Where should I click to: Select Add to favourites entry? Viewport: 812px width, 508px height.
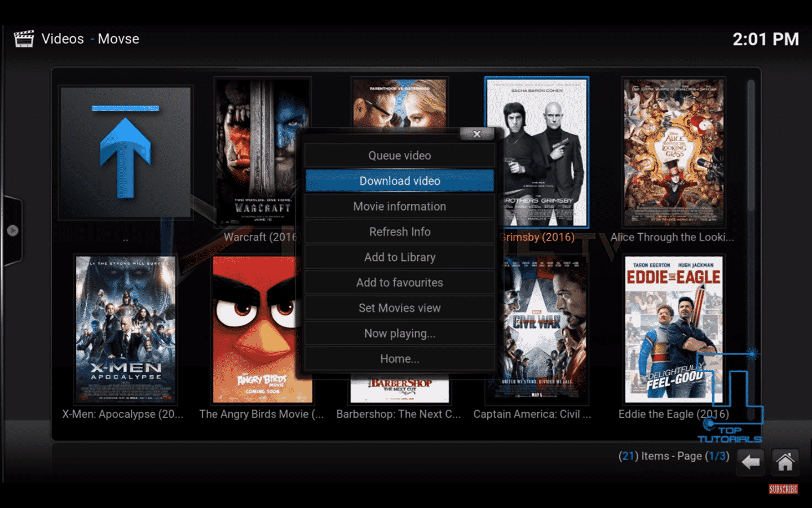[x=400, y=283]
